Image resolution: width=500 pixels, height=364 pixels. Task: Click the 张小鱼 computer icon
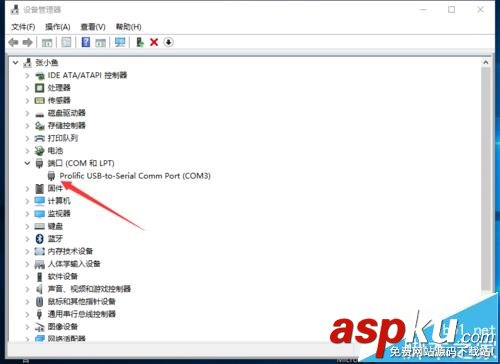(27, 62)
